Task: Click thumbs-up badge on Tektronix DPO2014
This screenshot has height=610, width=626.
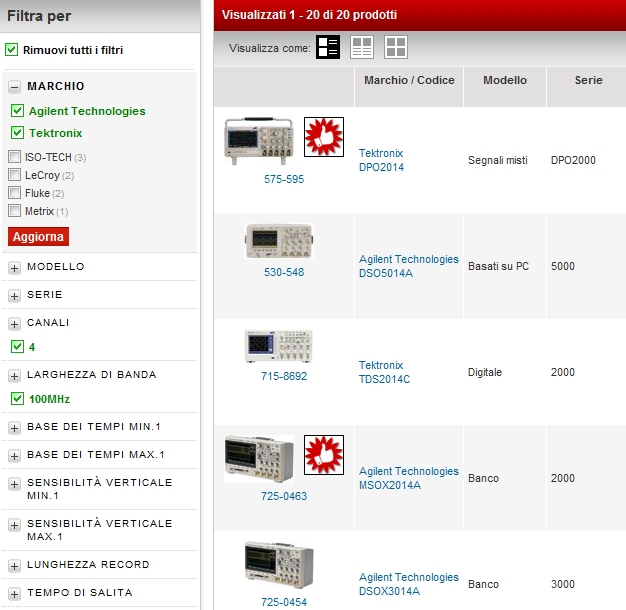Action: tap(323, 137)
